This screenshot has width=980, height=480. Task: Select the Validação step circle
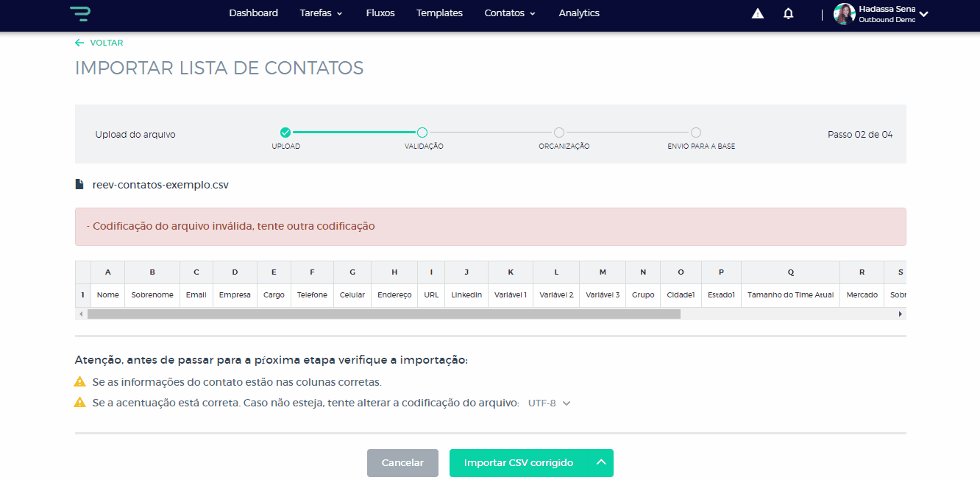point(422,133)
